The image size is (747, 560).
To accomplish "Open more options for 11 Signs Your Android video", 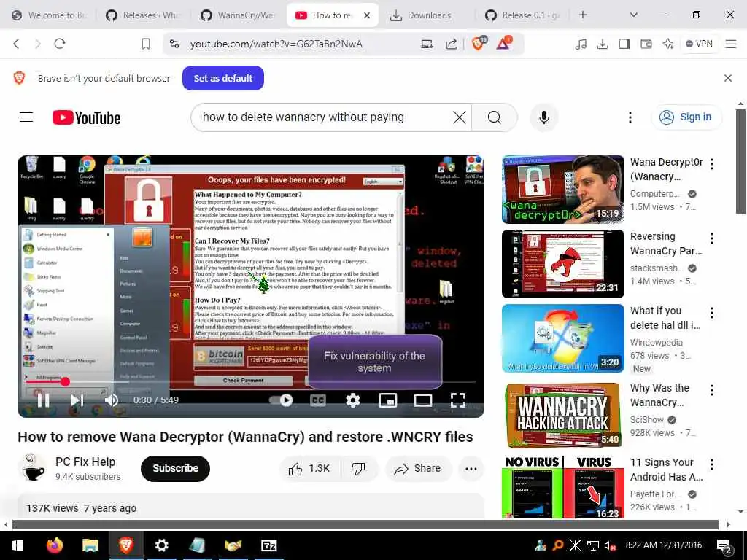I will tap(712, 464).
